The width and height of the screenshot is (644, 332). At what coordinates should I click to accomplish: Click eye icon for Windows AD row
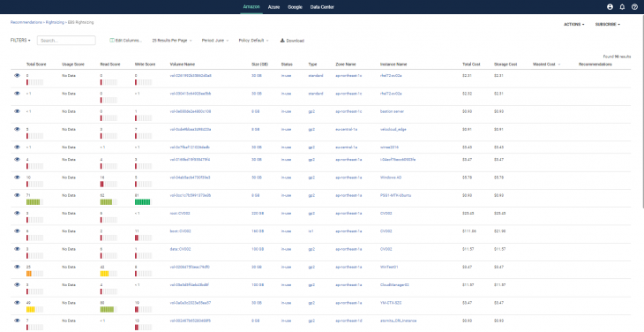point(17,177)
